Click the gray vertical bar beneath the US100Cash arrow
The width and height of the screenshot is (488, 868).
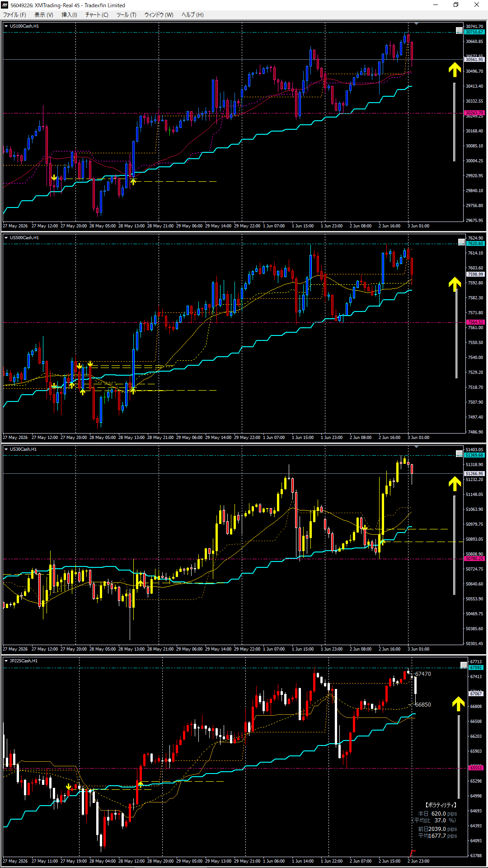455,122
